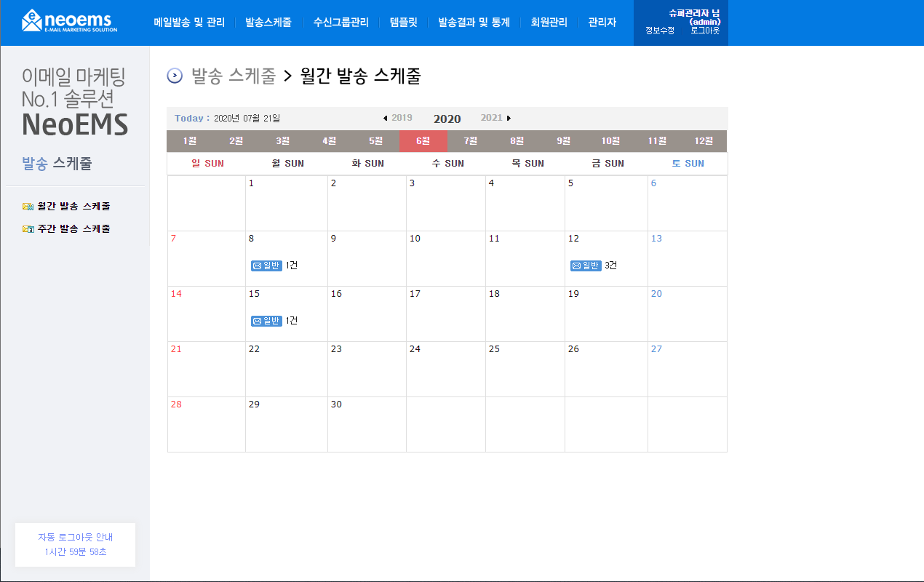The height and width of the screenshot is (582, 924).
Task: Open the 회원관리 menu
Action: [x=549, y=23]
